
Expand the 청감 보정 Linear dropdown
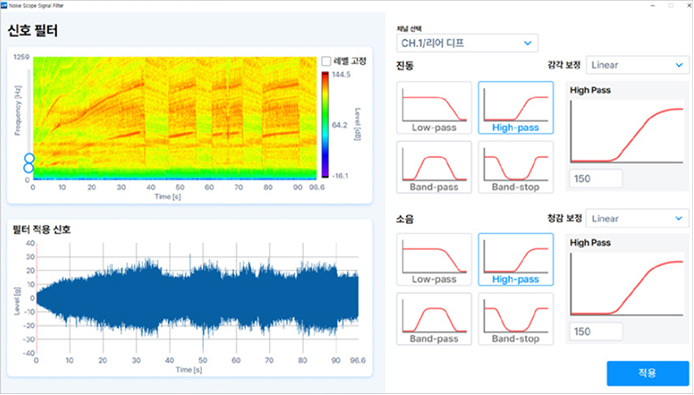pyautogui.click(x=637, y=218)
